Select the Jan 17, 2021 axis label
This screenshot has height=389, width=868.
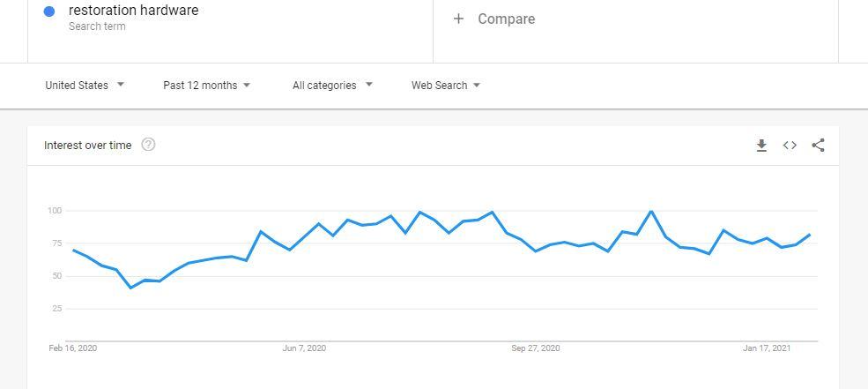pyautogui.click(x=767, y=348)
